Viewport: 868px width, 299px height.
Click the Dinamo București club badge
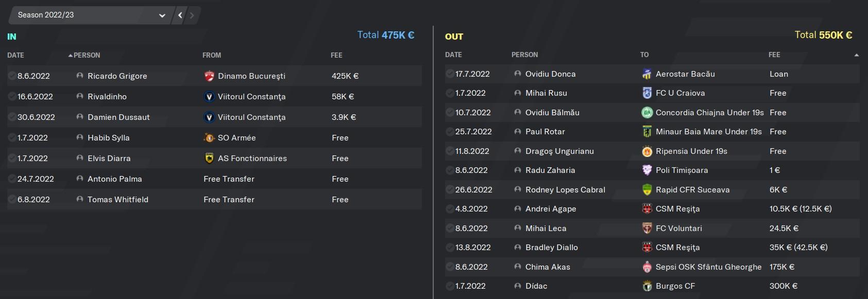coord(209,76)
